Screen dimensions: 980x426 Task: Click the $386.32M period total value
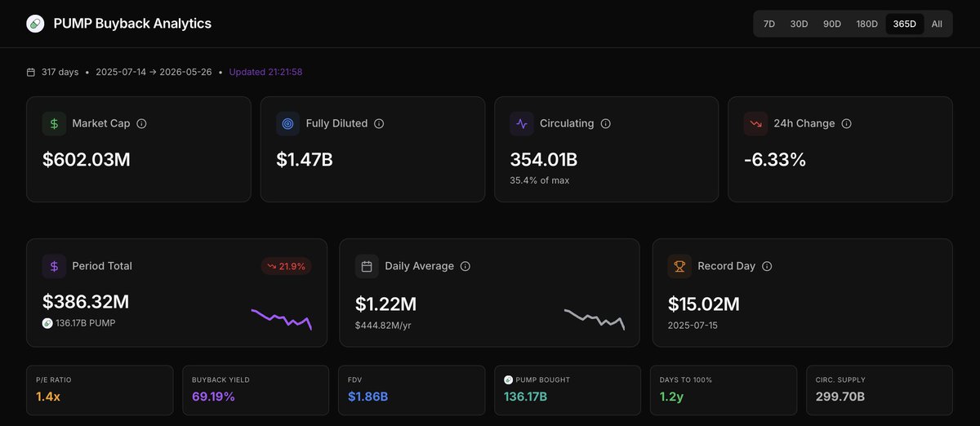coord(86,302)
